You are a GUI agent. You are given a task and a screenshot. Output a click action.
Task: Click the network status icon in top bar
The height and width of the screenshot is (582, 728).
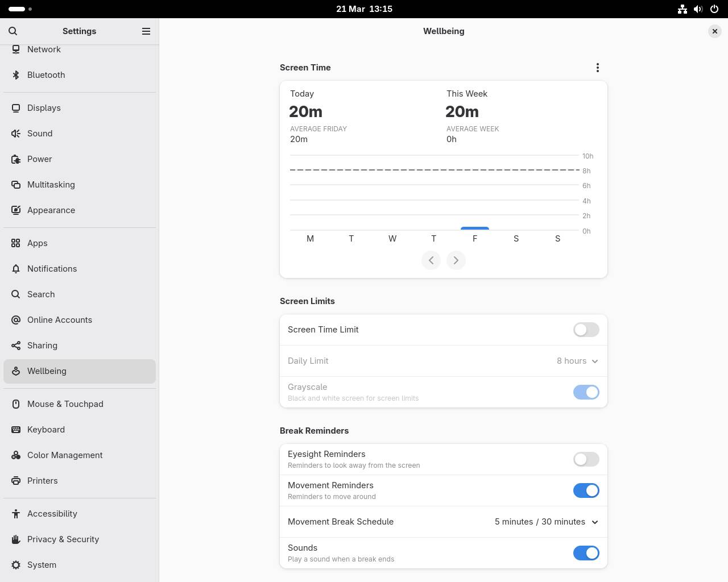[682, 9]
